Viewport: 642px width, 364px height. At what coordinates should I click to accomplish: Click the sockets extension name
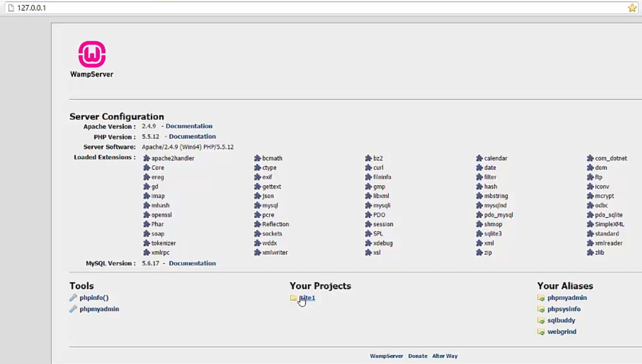(x=272, y=234)
